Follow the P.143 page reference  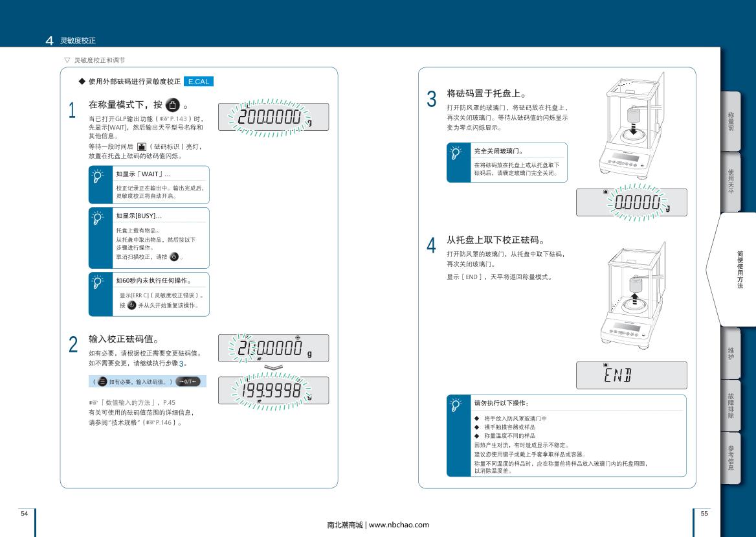[177, 119]
